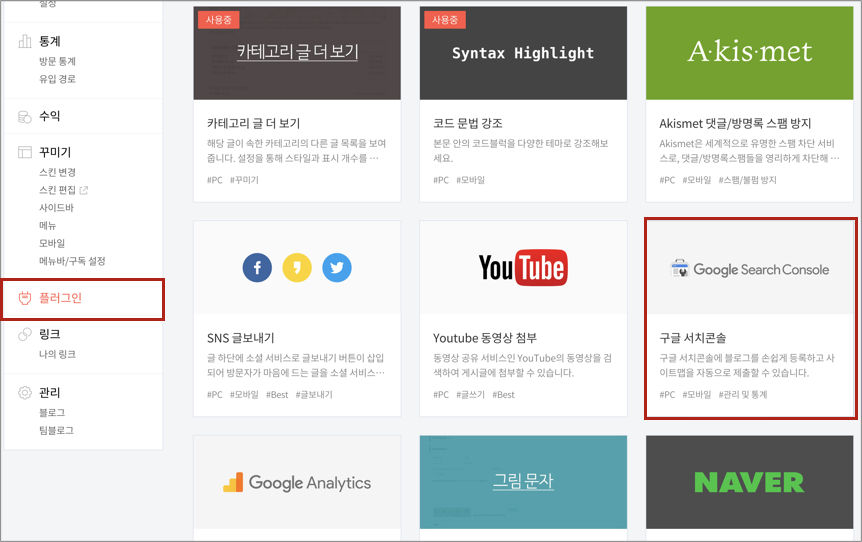Click the Syntax Highlight banner
862x542 pixels.
click(x=523, y=53)
